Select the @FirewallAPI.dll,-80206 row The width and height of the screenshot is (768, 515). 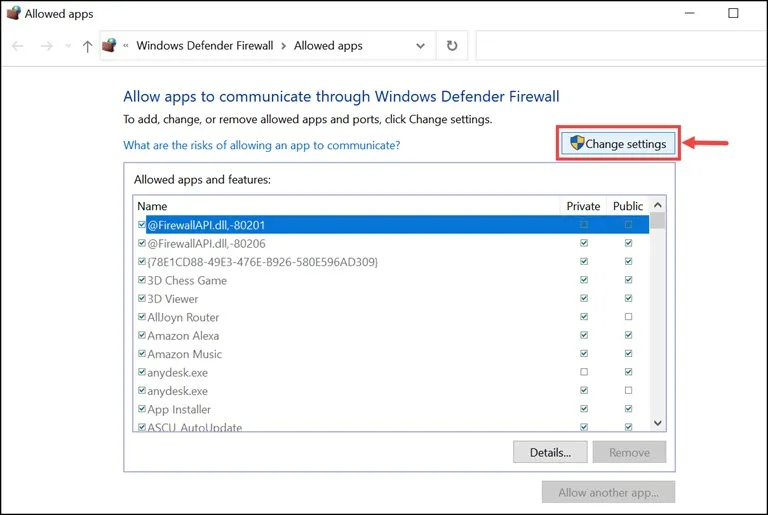pos(392,243)
